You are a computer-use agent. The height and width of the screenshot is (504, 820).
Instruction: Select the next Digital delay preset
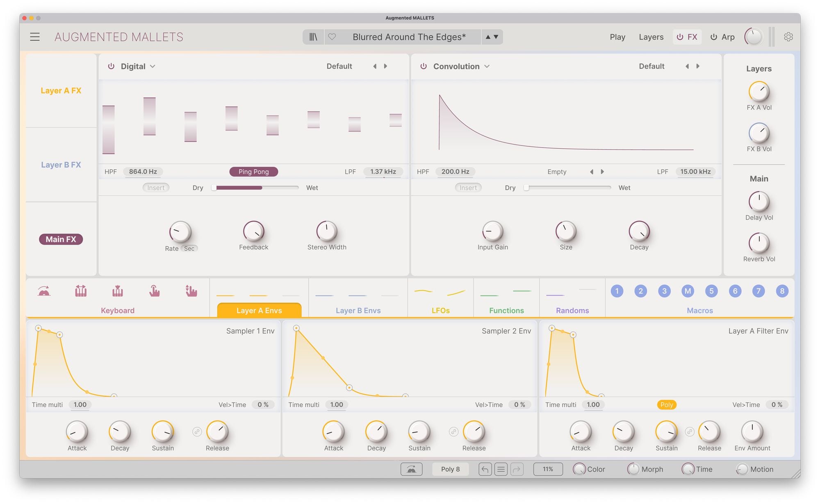click(385, 66)
